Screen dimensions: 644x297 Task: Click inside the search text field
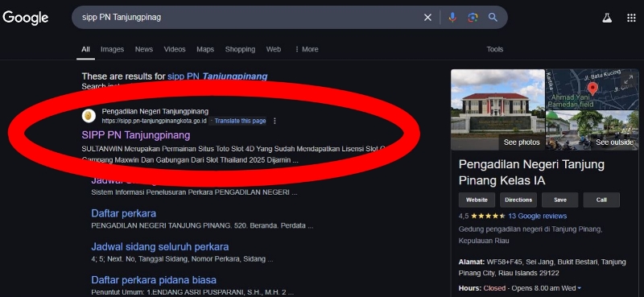pos(246,17)
